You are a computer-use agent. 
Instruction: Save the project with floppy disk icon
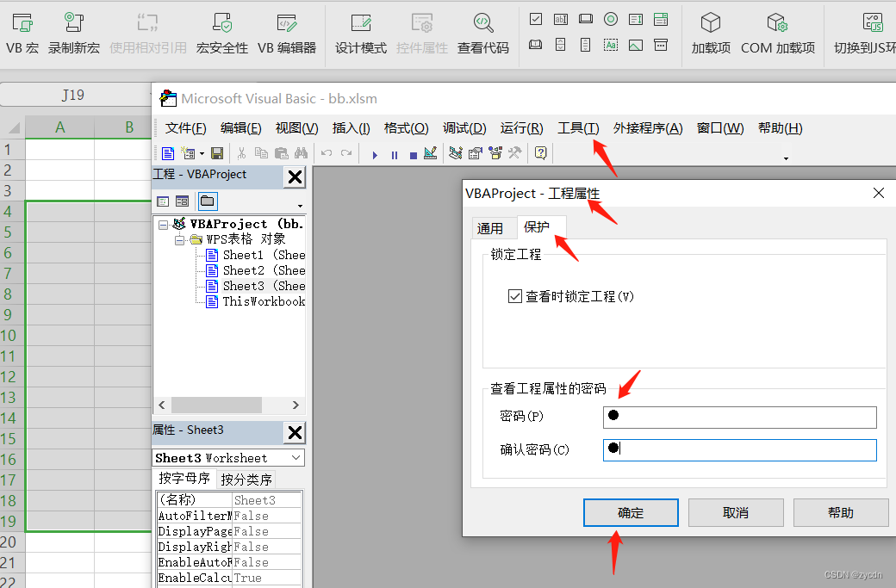pos(217,153)
